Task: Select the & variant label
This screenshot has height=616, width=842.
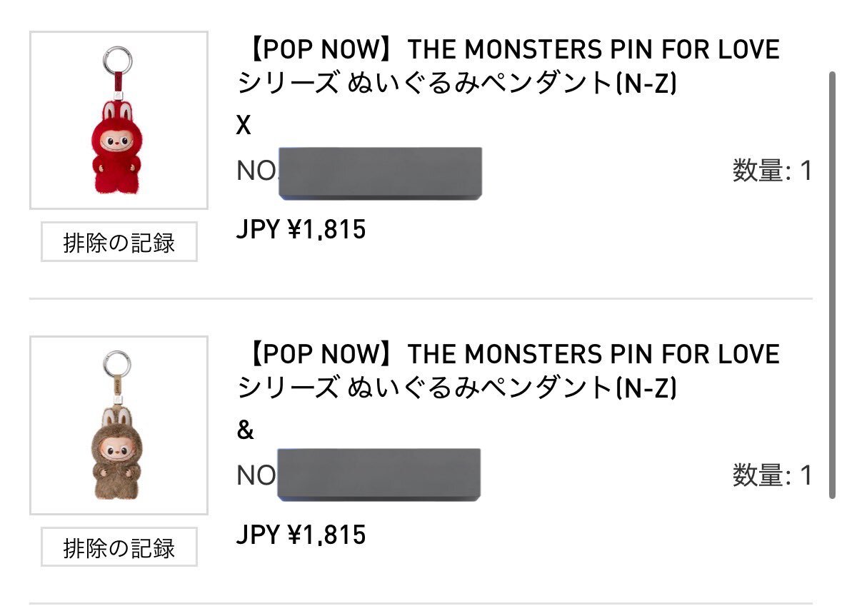Action: click(245, 431)
